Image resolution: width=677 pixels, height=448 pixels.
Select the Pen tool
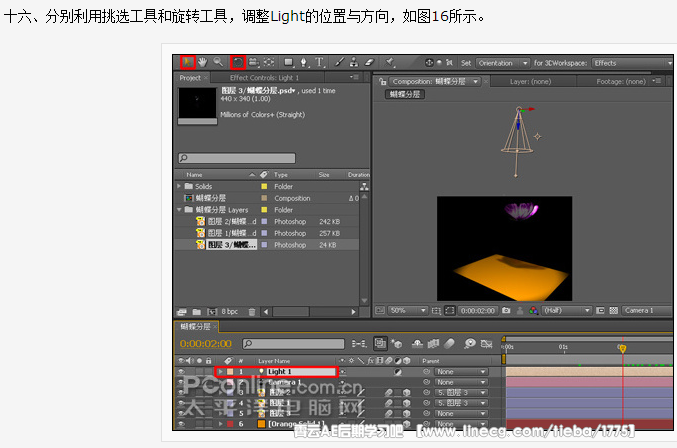click(304, 62)
